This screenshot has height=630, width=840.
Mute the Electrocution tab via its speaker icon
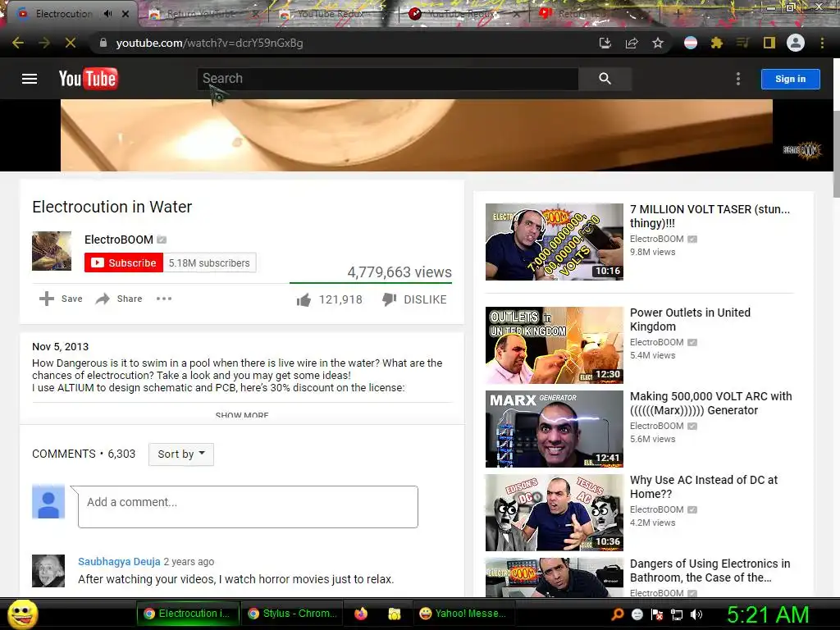point(107,14)
